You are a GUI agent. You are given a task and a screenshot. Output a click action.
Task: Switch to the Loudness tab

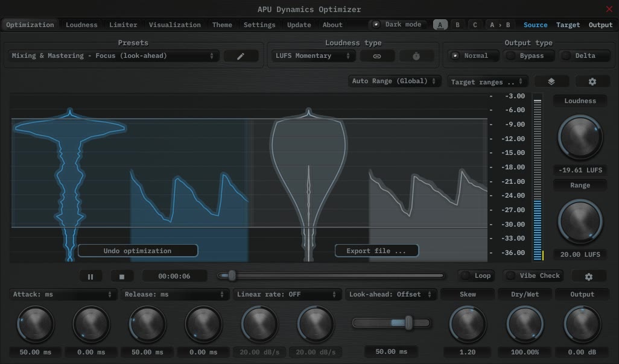[x=81, y=25]
